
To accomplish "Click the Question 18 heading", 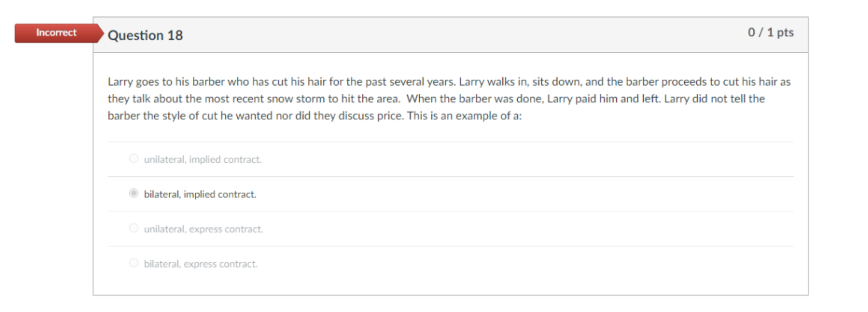I will [145, 35].
